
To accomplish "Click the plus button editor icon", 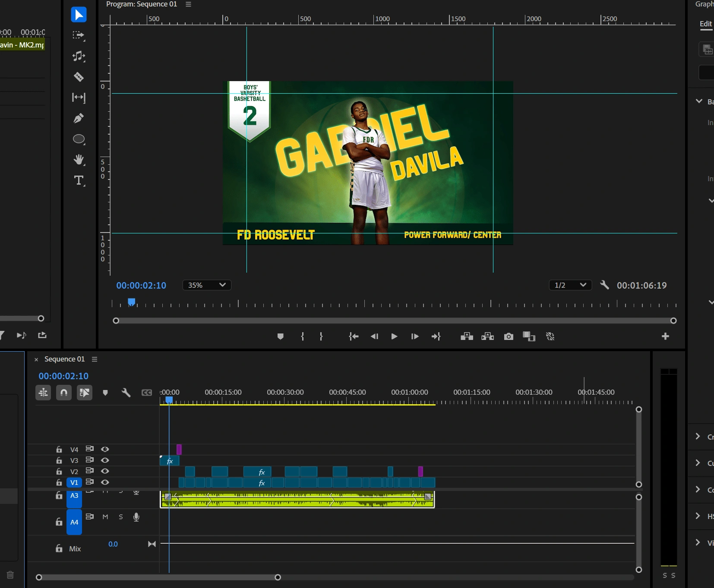I will (666, 336).
